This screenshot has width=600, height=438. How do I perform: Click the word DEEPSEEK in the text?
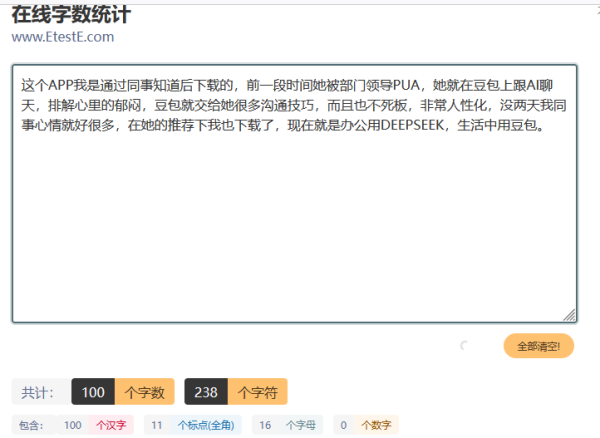click(412, 125)
